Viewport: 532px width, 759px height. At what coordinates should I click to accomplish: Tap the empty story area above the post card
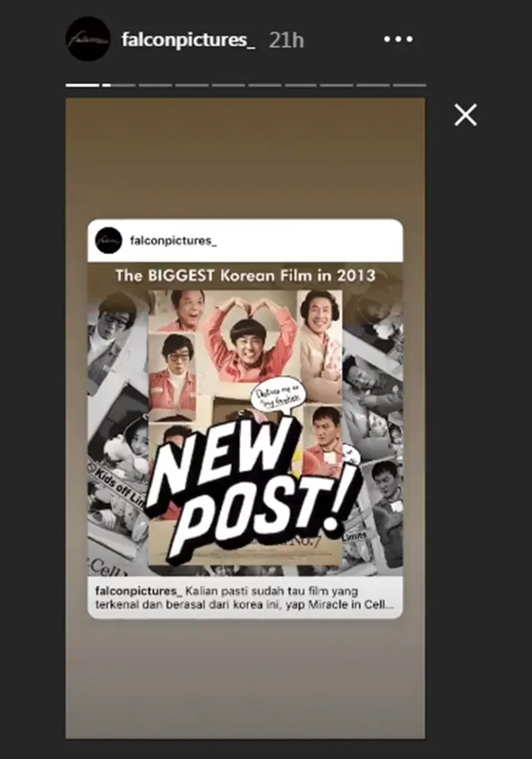coord(245,158)
